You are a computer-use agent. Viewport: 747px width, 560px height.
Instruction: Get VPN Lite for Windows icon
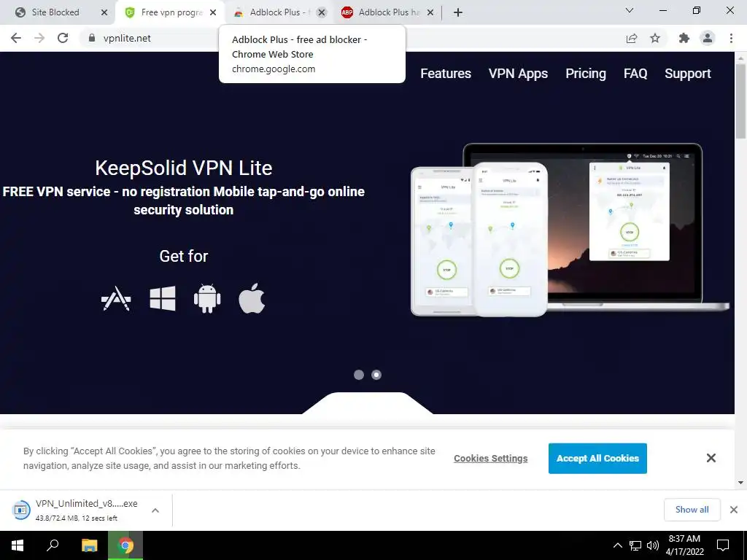(x=163, y=298)
